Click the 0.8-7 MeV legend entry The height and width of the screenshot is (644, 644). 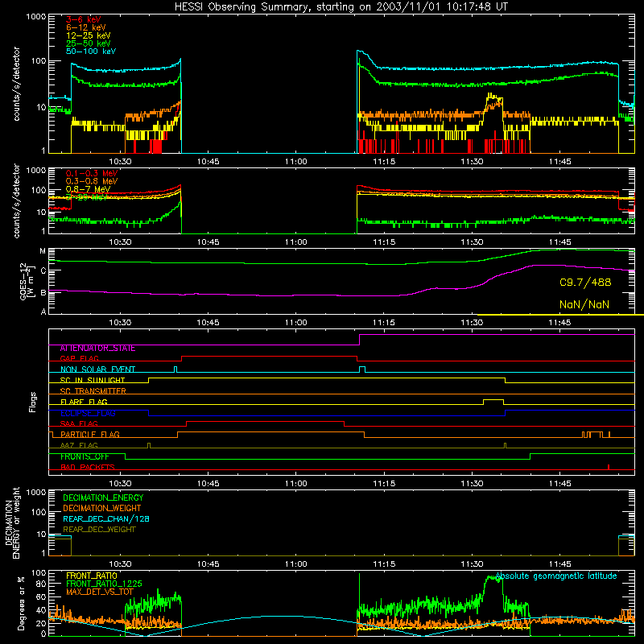(x=88, y=189)
